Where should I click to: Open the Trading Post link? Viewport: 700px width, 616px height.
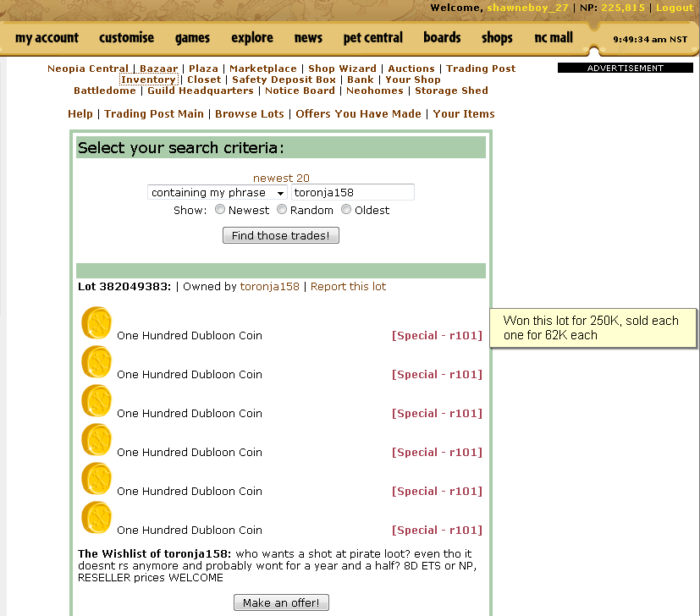481,69
